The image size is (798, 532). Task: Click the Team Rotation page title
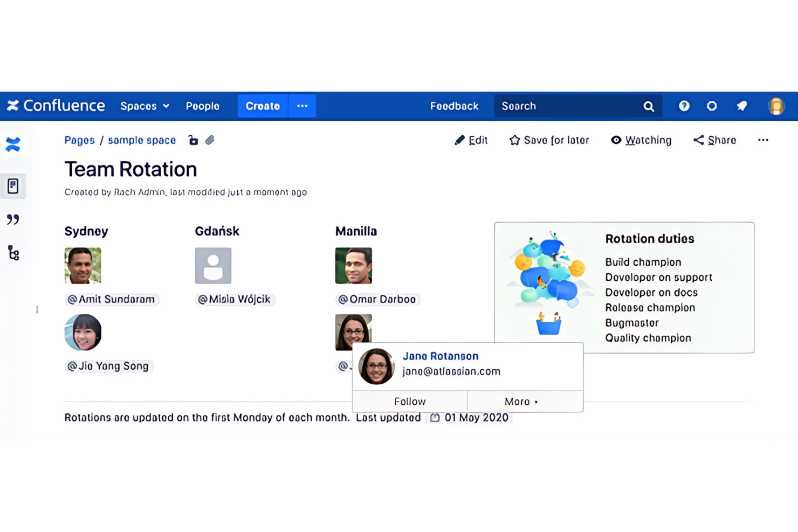pos(131,169)
